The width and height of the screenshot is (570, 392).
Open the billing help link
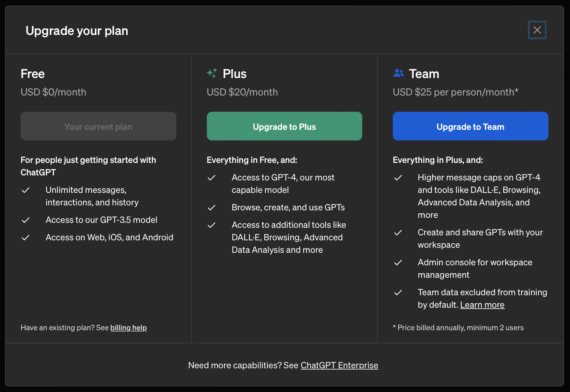(x=129, y=328)
